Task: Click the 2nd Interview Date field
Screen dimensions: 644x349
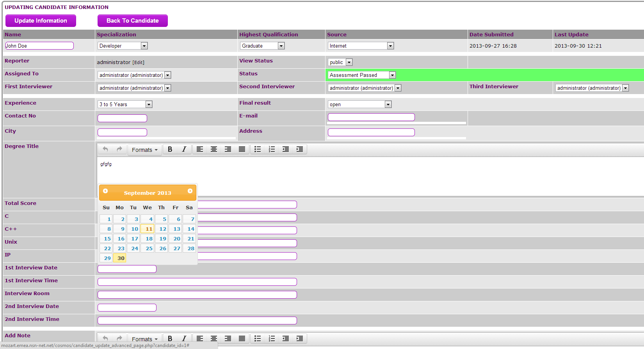Action: pyautogui.click(x=127, y=308)
